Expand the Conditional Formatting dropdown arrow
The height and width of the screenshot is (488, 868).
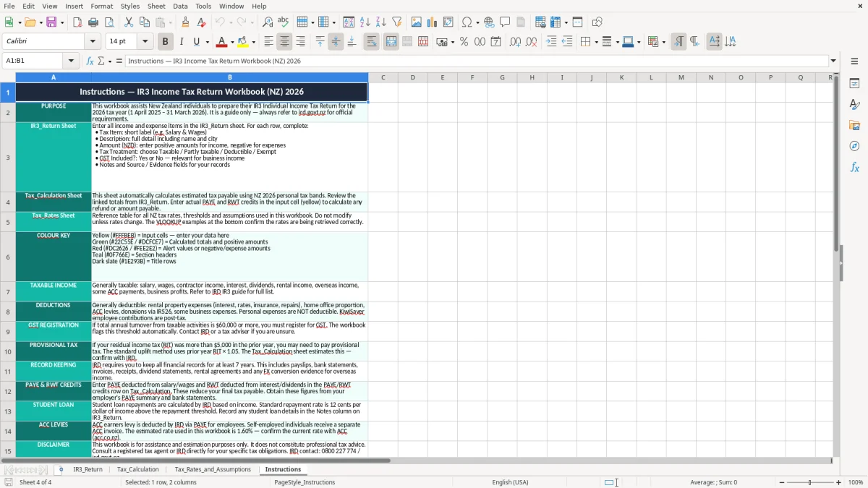(x=663, y=42)
